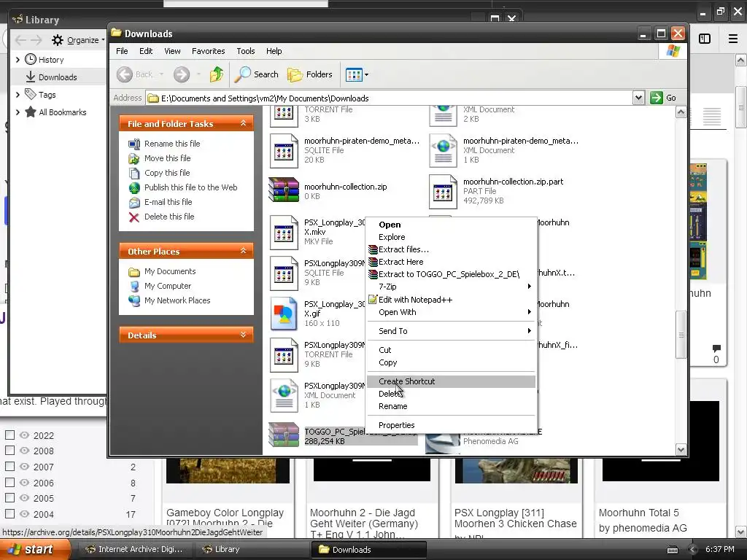Choose Properties in the context menu
Screen dimensions: 747x560
coord(451,425)
